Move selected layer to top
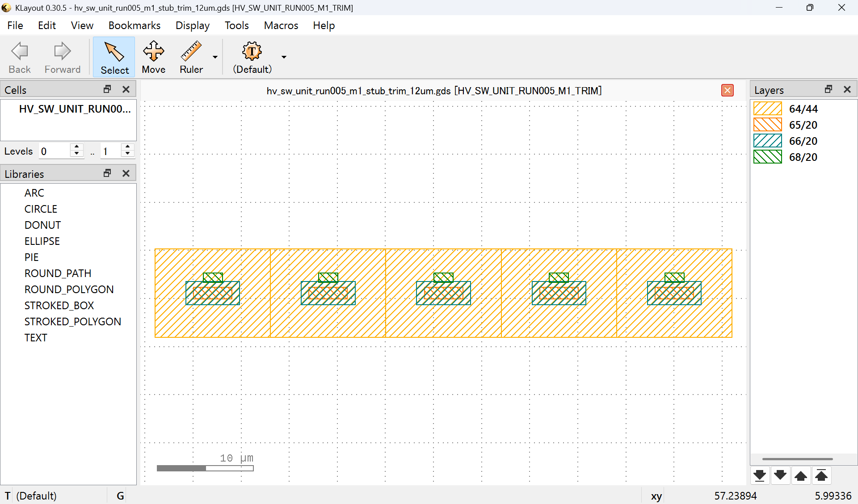The width and height of the screenshot is (858, 504). tap(821, 475)
